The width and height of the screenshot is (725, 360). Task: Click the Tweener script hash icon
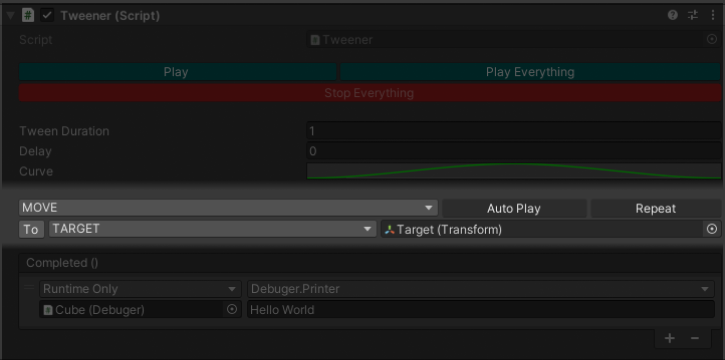28,15
